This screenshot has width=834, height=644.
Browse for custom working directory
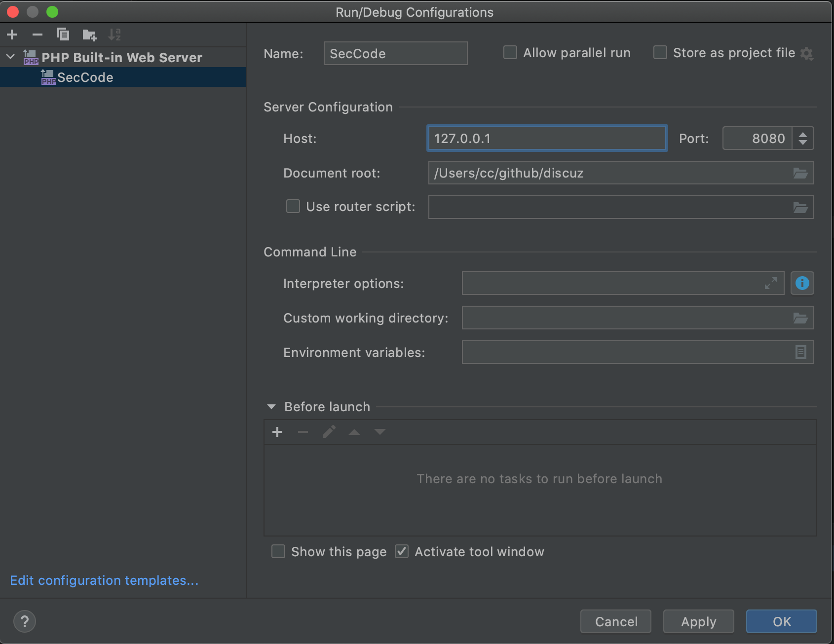[800, 318]
